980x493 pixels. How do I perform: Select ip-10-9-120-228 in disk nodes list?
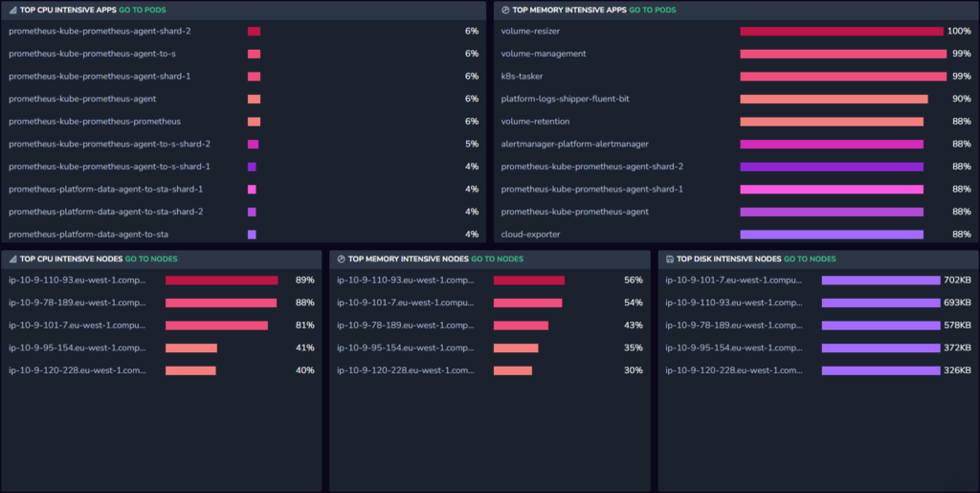(x=734, y=370)
